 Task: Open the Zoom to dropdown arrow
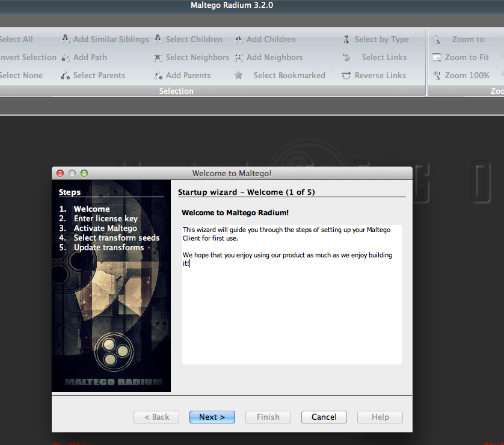tap(491, 34)
